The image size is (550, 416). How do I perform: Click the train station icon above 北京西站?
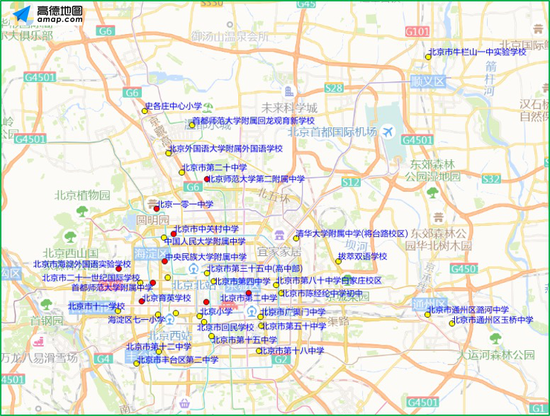click(170, 319)
